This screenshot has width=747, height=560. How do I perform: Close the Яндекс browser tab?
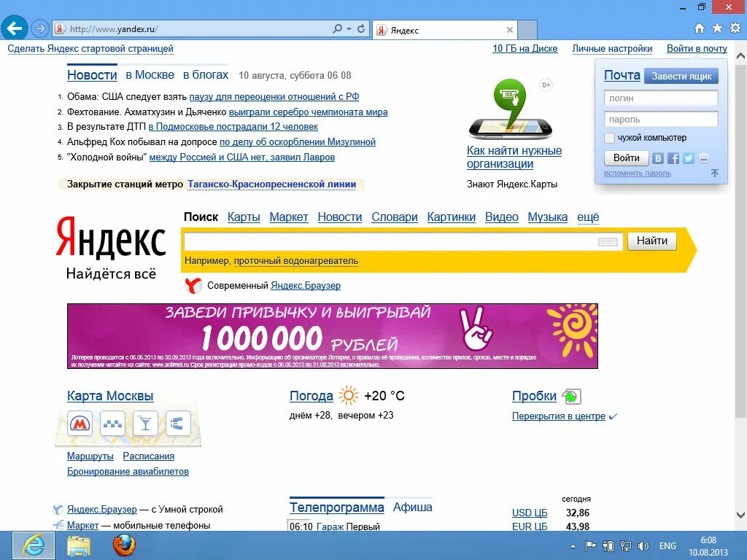tap(510, 30)
